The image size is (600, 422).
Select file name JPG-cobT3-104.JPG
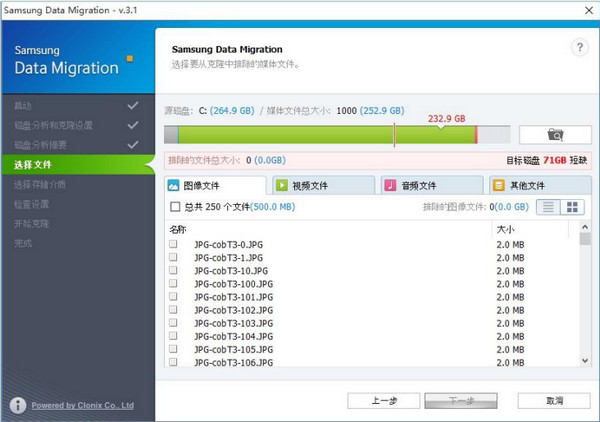pos(233,336)
